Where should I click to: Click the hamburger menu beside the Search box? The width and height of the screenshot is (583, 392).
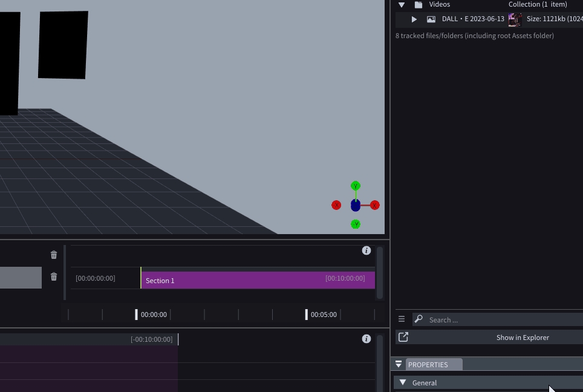[x=402, y=319]
